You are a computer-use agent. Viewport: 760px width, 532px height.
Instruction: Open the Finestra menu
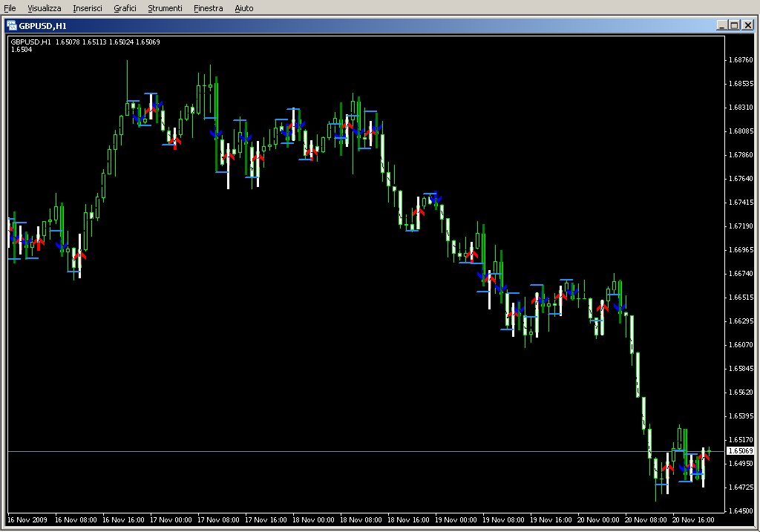click(x=209, y=8)
